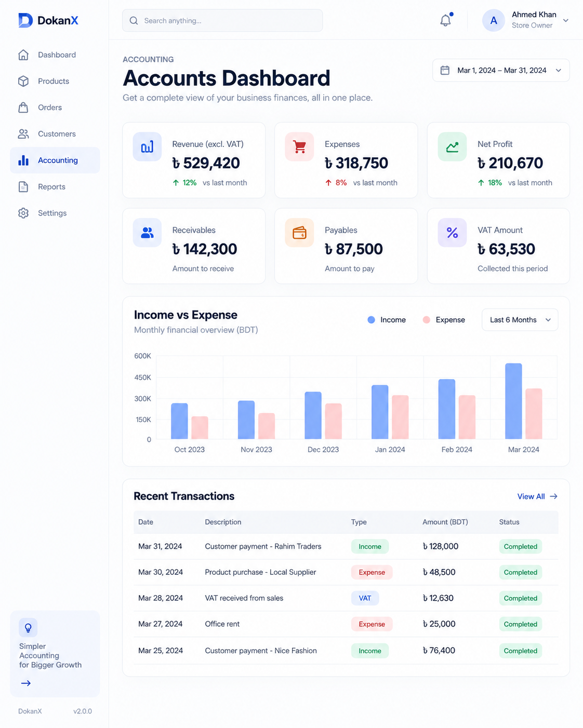The image size is (583, 728).
Task: Click the v2.0.0 version label
Action: (83, 711)
